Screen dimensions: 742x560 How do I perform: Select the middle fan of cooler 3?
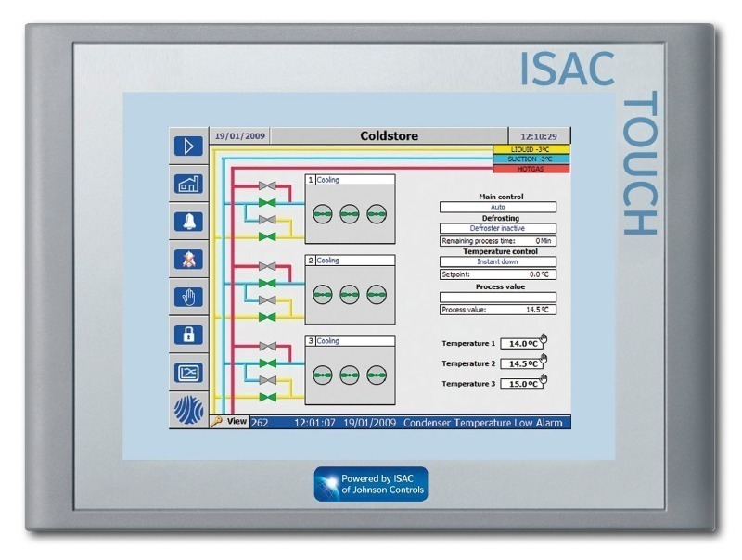350,375
